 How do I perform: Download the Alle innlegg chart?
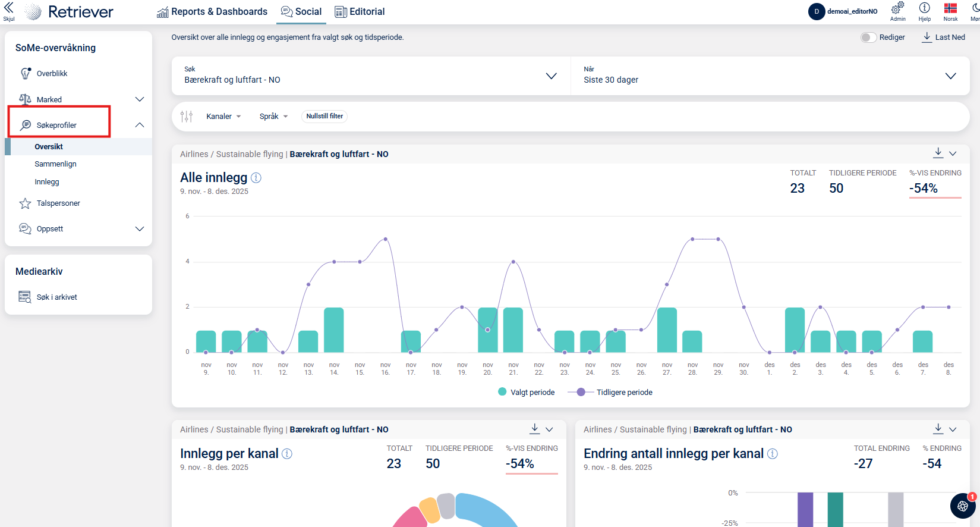[938, 153]
